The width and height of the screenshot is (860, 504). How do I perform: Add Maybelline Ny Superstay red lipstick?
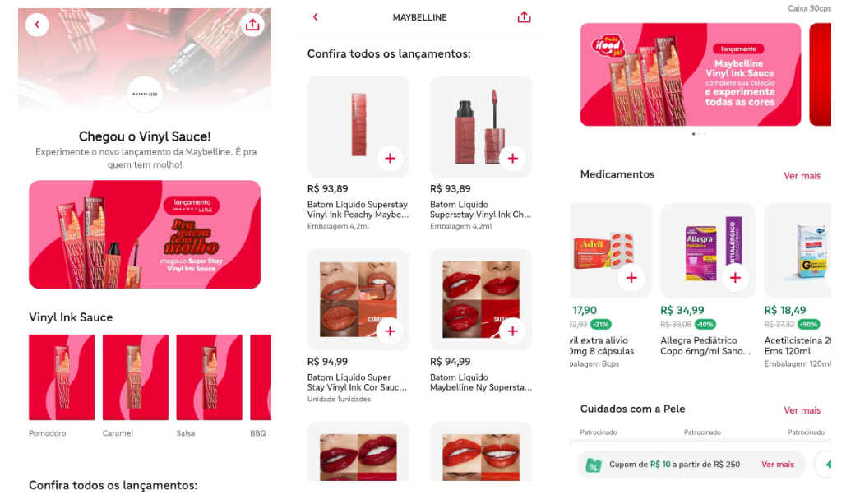click(x=513, y=331)
